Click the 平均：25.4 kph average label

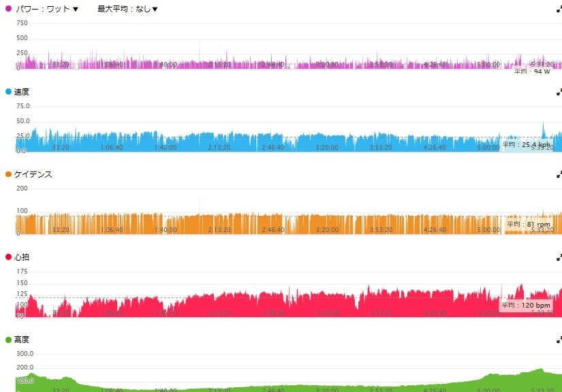526,145
